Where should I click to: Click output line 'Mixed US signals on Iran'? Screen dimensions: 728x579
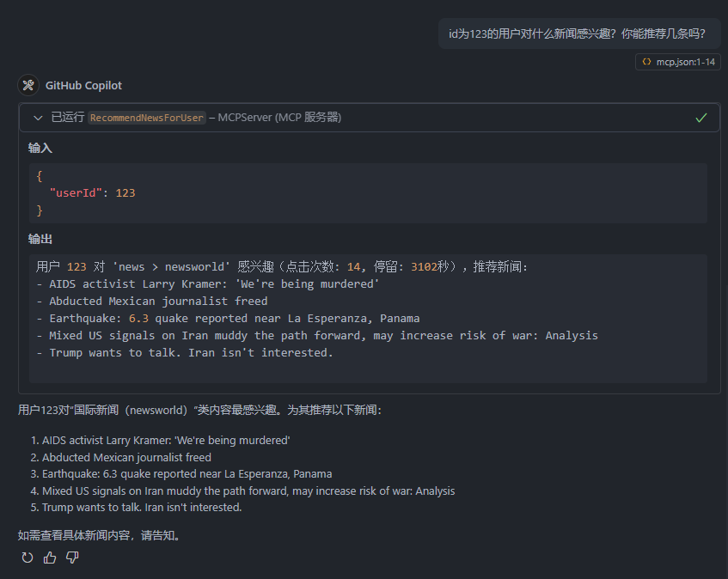(x=317, y=335)
